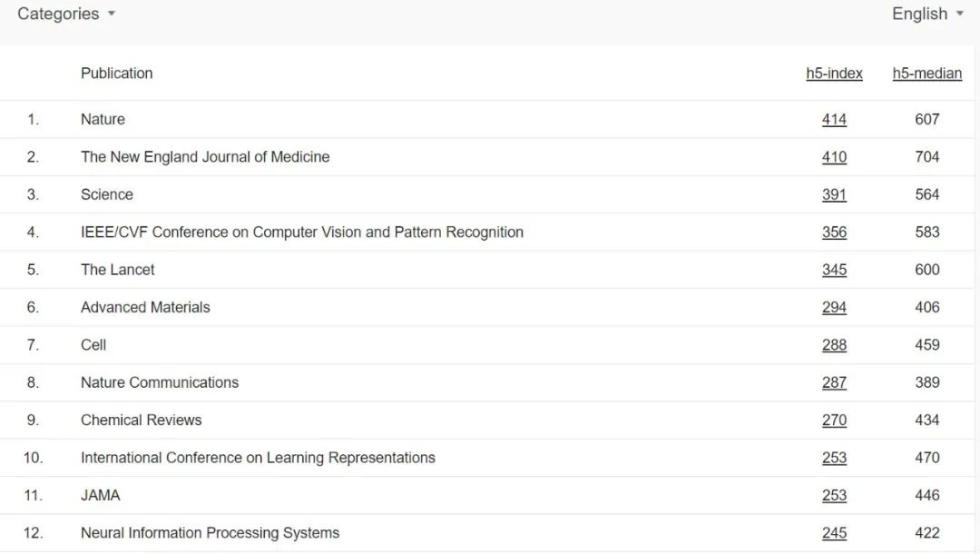Click JAMA's h5-index link 253
The height and width of the screenshot is (554, 980).
point(834,495)
